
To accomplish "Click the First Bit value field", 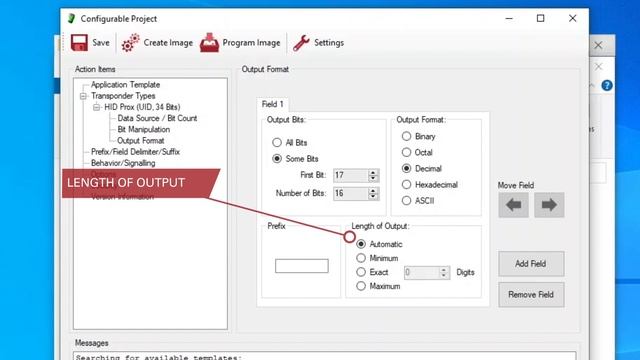I will [x=351, y=176].
